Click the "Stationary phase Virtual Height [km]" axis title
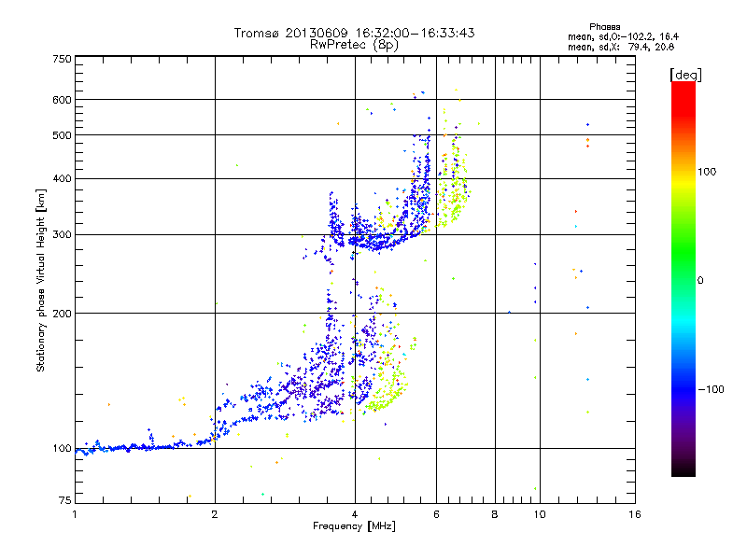747x560 pixels. [41, 280]
